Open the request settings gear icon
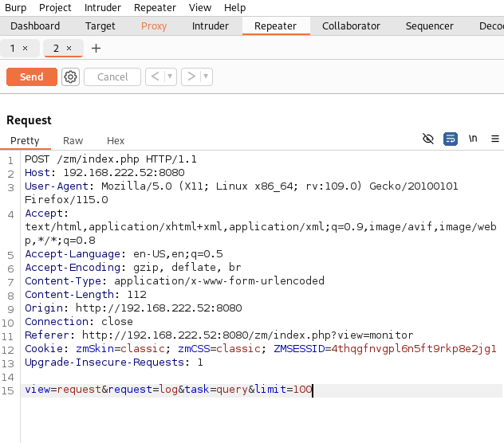The height and width of the screenshot is (443, 504). coord(70,76)
